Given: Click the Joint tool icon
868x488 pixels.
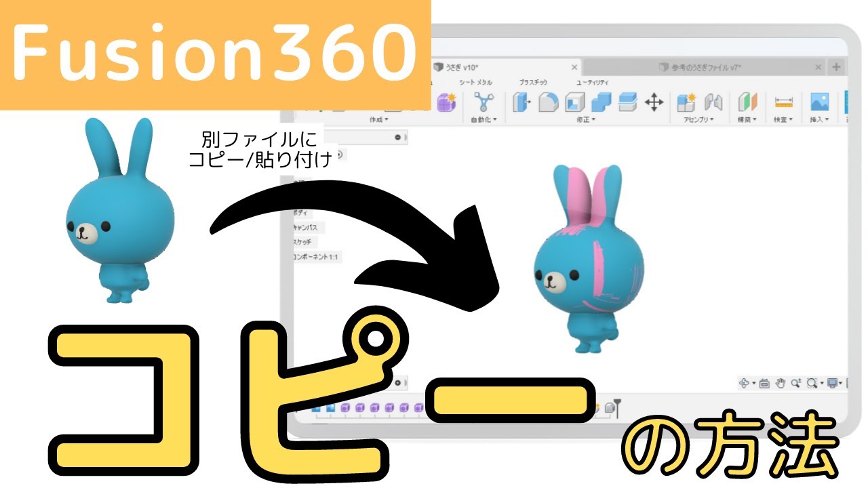Looking at the screenshot, I should 713,102.
